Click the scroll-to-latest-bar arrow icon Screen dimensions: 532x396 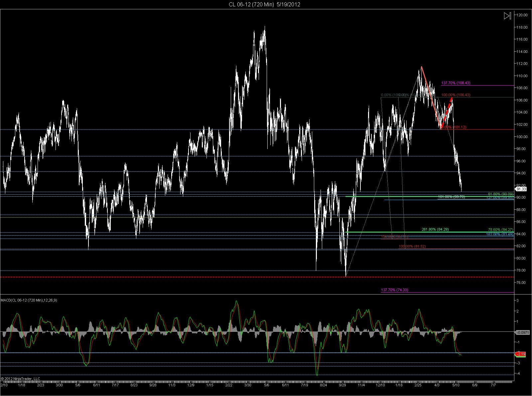click(x=507, y=16)
